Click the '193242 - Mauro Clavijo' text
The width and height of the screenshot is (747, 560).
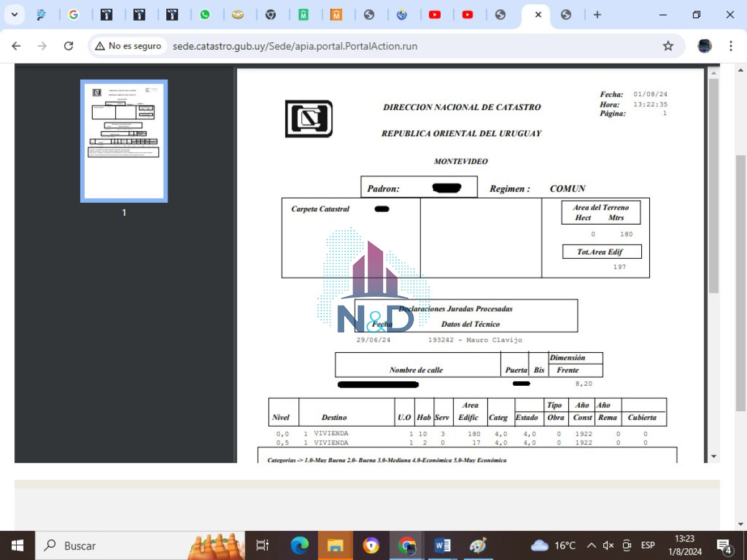pyautogui.click(x=475, y=340)
